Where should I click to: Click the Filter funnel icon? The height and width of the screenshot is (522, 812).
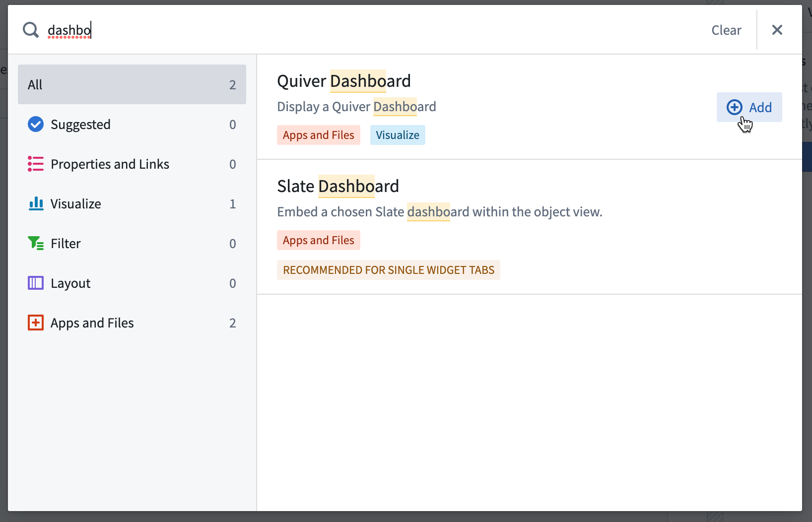(x=36, y=243)
